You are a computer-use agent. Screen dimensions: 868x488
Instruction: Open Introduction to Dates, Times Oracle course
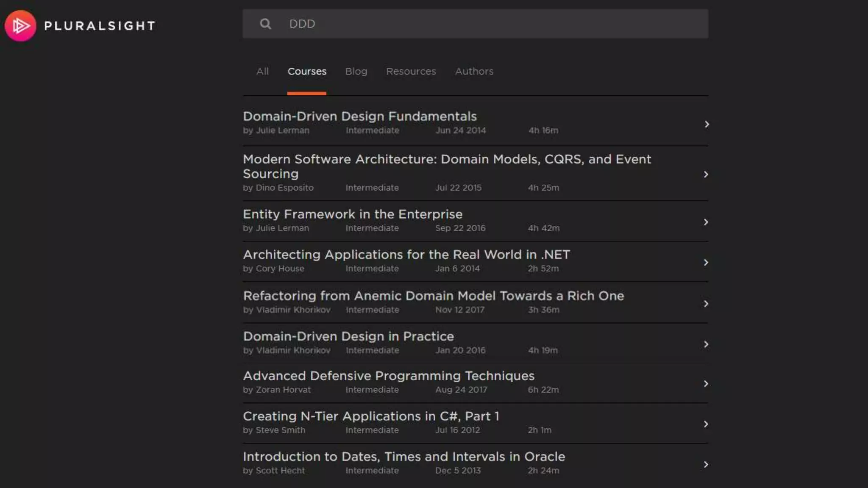tap(403, 457)
